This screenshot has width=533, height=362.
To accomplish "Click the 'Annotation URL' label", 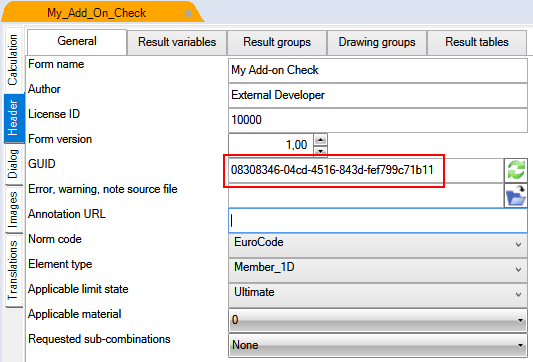I will (x=67, y=214).
